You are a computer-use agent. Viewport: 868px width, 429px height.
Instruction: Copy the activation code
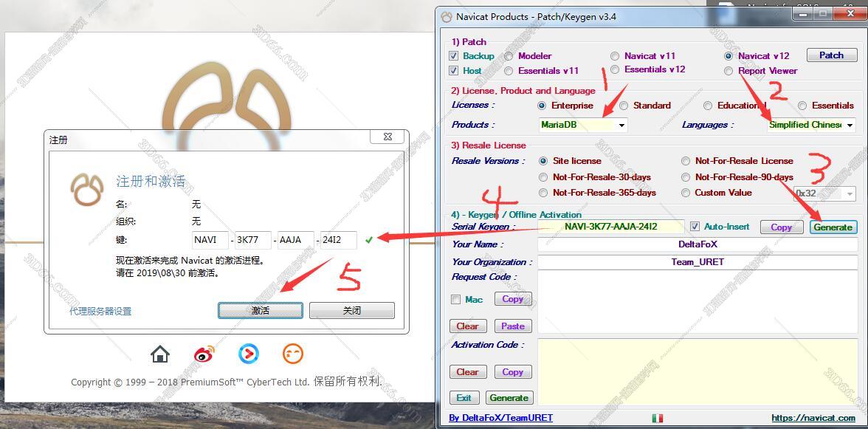pos(512,372)
